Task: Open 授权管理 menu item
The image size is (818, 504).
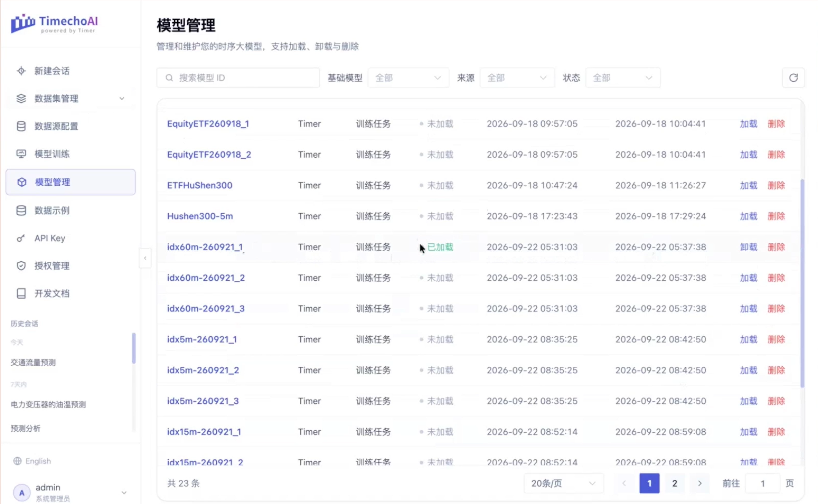Action: (71, 266)
